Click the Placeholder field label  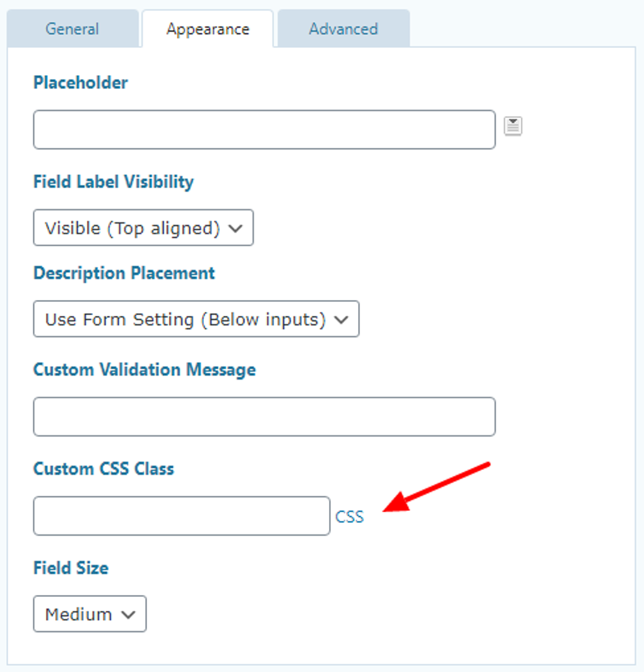coord(80,82)
